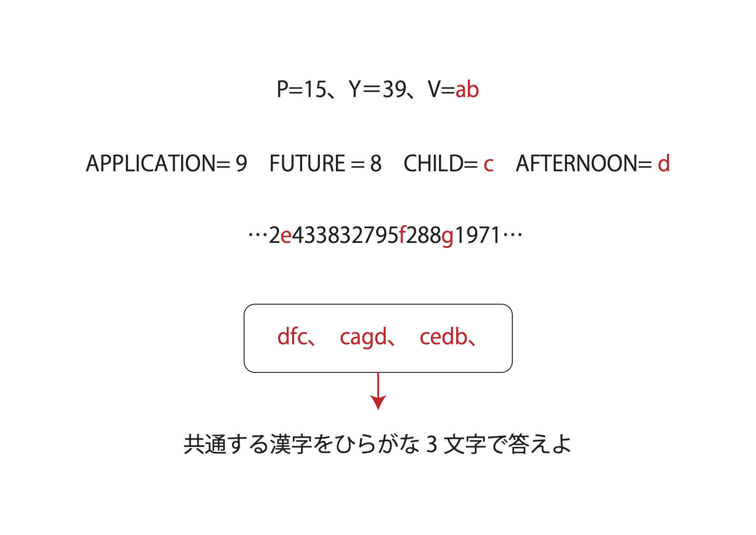Click red "f" in the digit sequence
Screen dimensions: 756x535
402,235
